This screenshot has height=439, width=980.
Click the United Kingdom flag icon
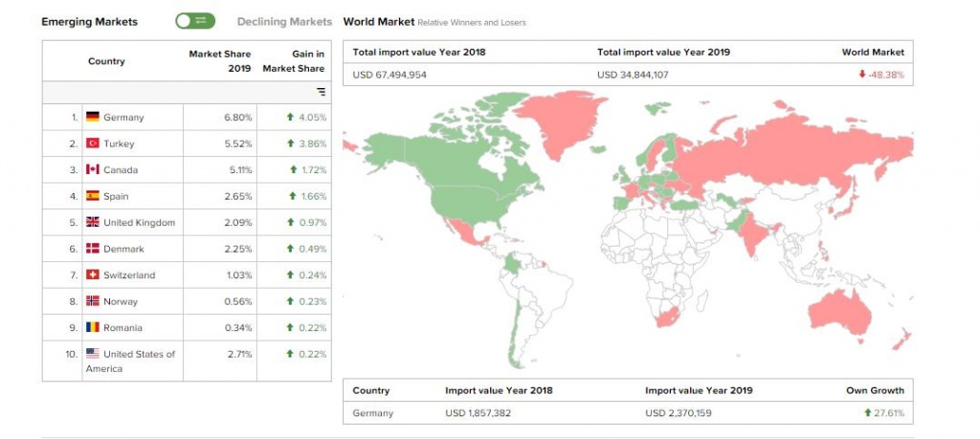click(93, 222)
